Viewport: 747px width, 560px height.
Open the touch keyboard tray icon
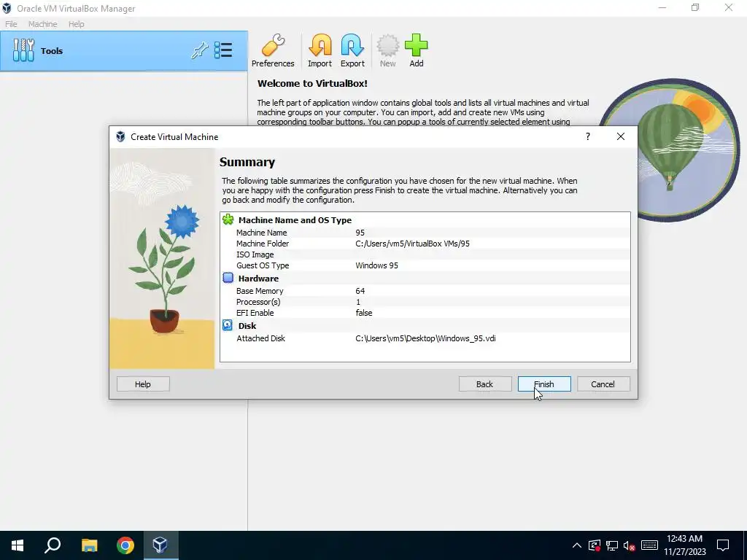649,545
